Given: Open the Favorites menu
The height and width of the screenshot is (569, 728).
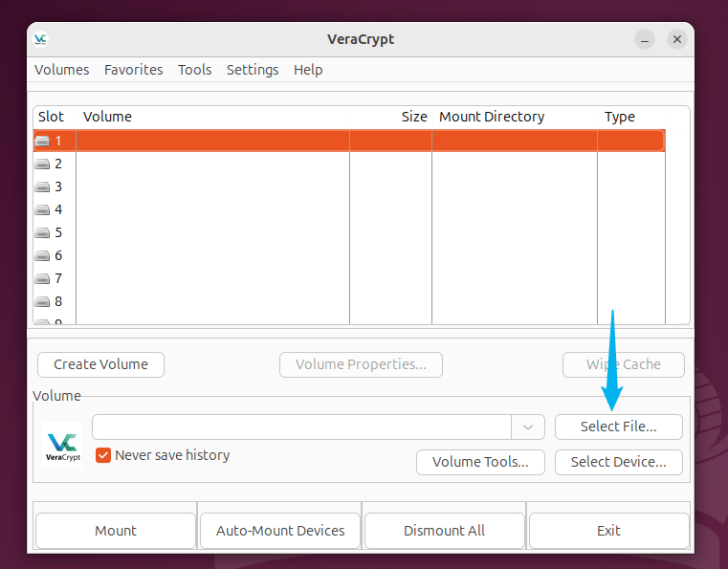Looking at the screenshot, I should click(134, 70).
